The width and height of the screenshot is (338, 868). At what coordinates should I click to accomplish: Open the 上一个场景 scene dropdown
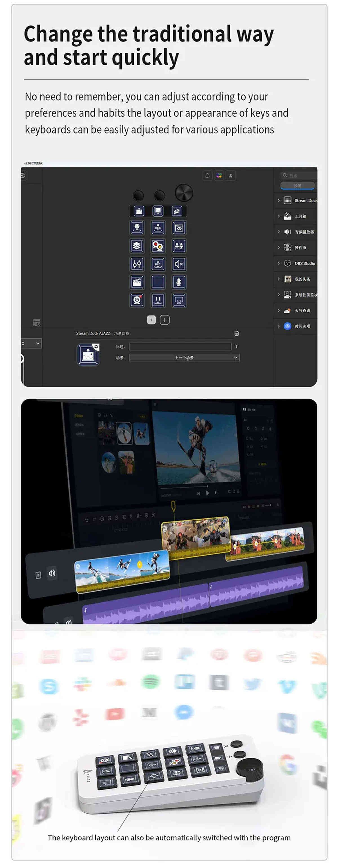coord(184,358)
